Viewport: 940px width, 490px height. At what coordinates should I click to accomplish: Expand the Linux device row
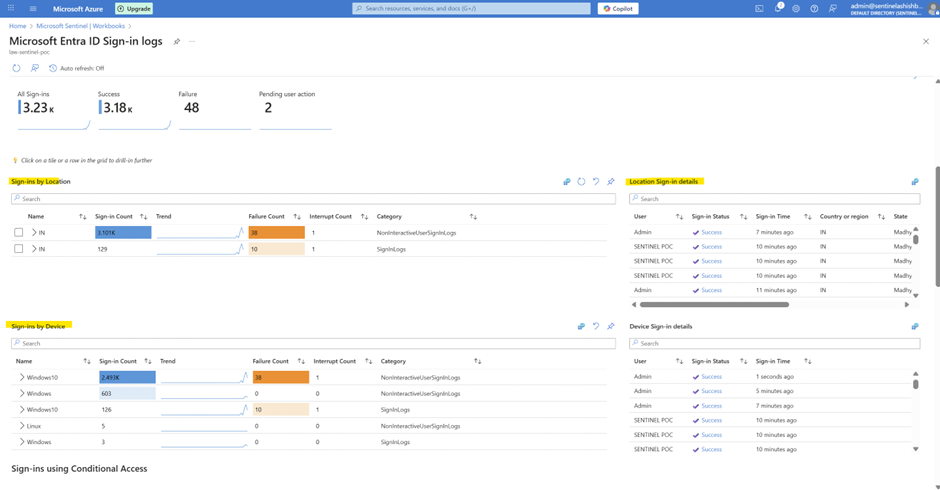pos(22,426)
